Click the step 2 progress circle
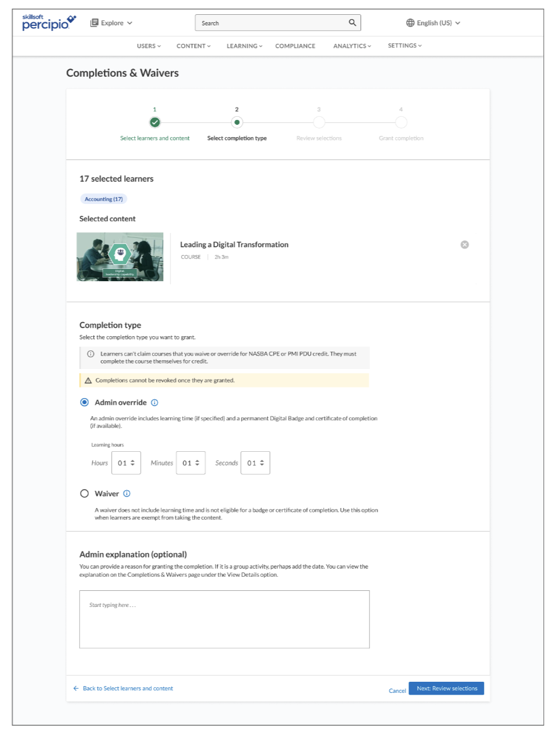Image resolution: width=560 pixels, height=738 pixels. 237,122
